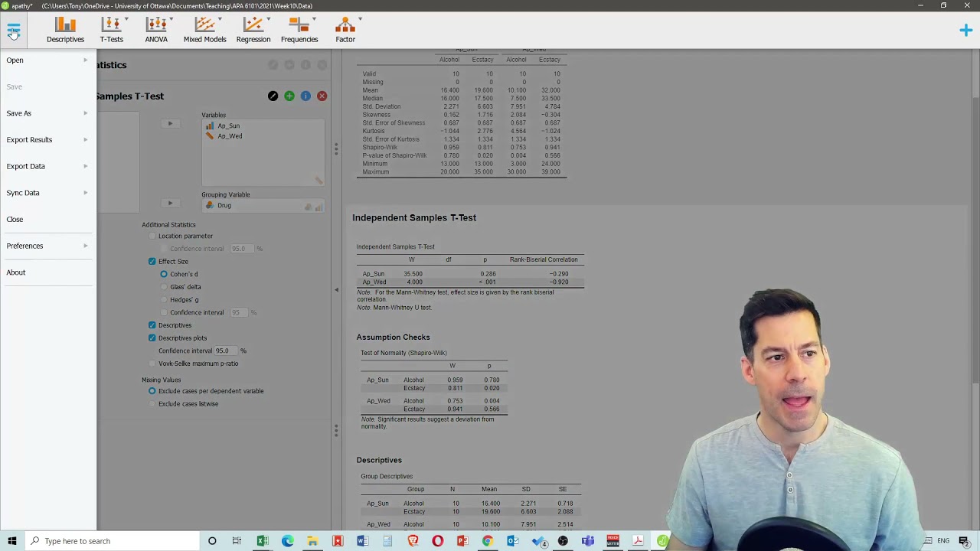Open the Open submenu

click(47, 60)
